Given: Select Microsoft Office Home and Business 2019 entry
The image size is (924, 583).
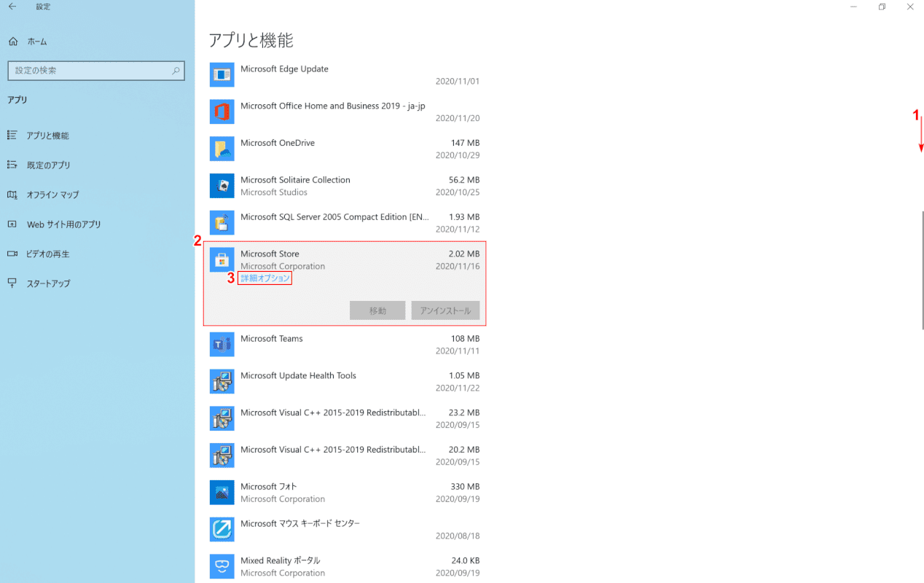Looking at the screenshot, I should [x=333, y=106].
